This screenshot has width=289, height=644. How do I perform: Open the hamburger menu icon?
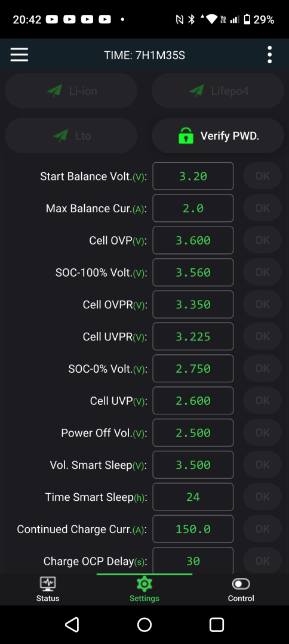[x=19, y=55]
